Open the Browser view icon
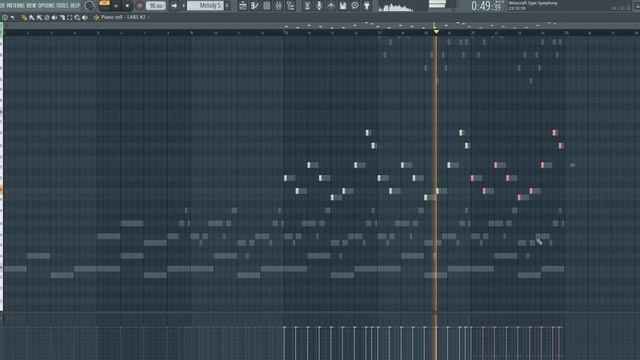This screenshot has height=360, width=640. coord(291,6)
